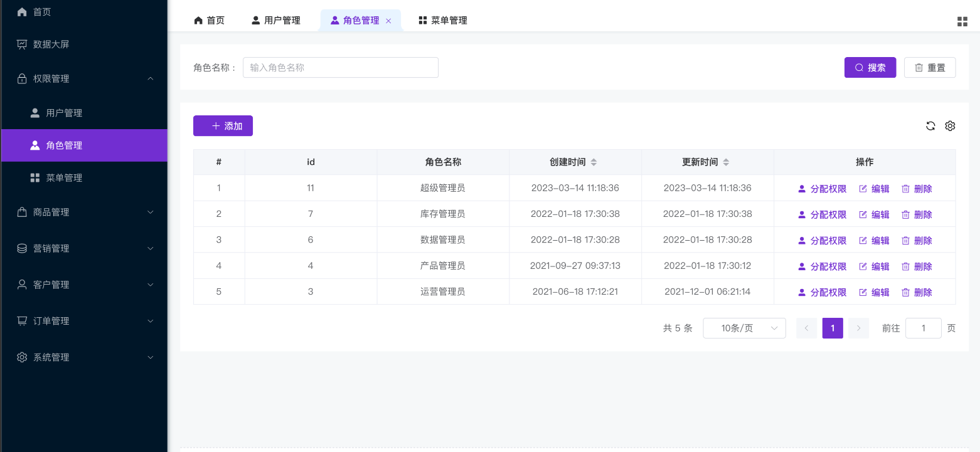Click the 重置 button
This screenshot has width=980, height=452.
[x=930, y=68]
